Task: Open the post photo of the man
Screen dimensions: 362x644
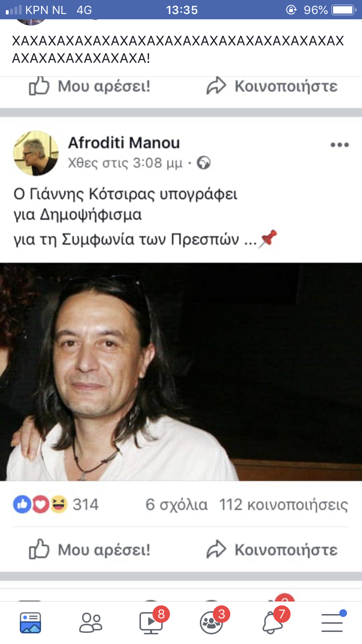Action: click(181, 372)
